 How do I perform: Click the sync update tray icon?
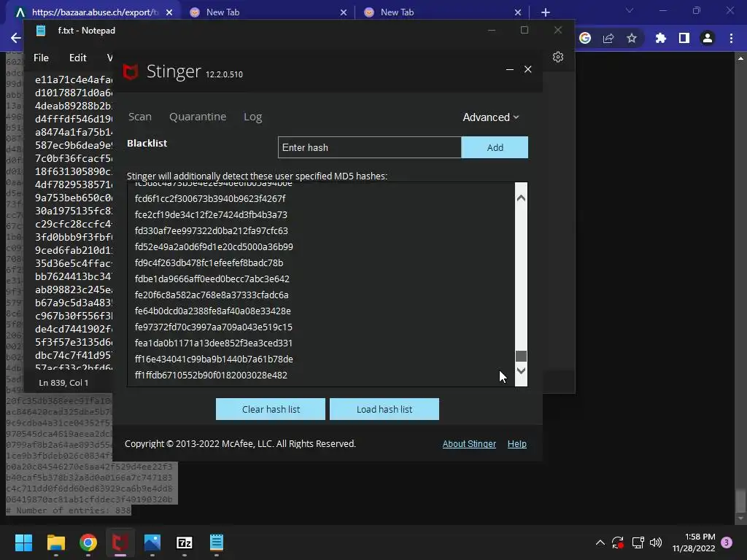point(618,542)
